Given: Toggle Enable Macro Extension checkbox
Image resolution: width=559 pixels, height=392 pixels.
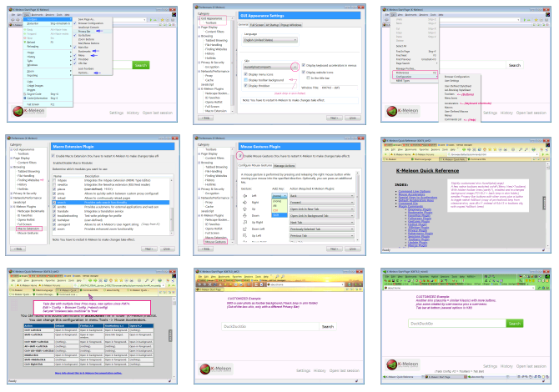Looking at the screenshot, I should [53, 156].
